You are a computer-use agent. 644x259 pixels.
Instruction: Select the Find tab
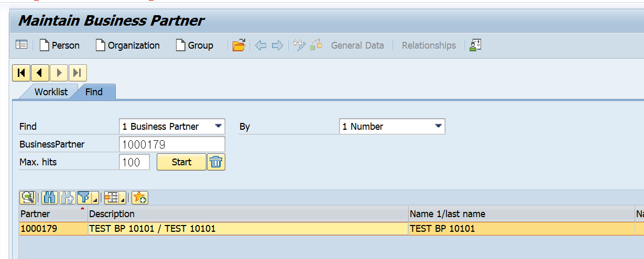tap(94, 92)
